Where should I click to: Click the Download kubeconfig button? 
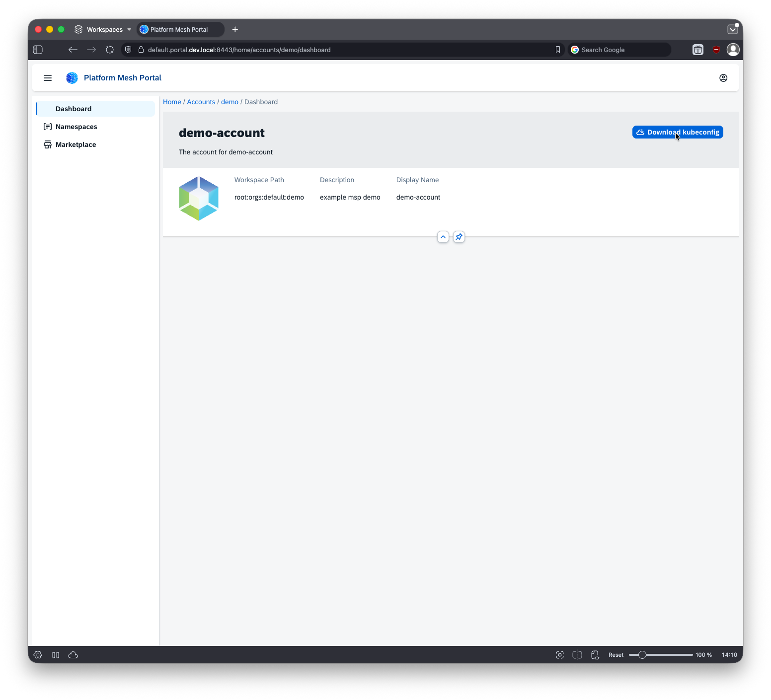pos(677,132)
